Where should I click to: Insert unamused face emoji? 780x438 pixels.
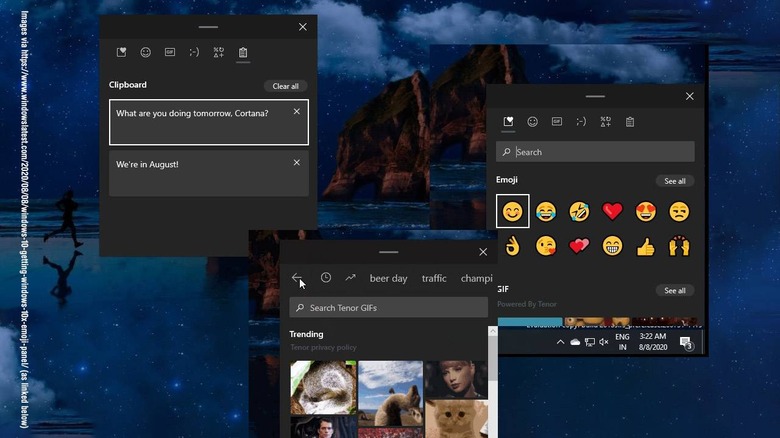tap(679, 212)
